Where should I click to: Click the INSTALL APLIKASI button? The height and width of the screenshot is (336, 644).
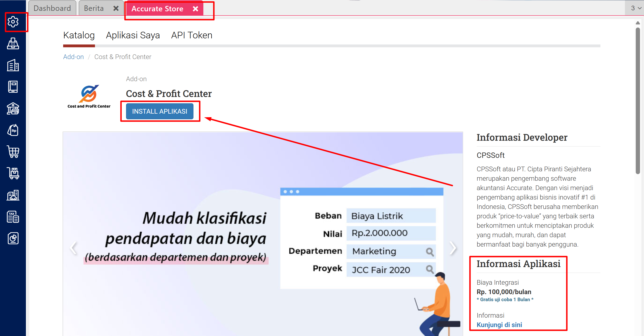pos(160,111)
